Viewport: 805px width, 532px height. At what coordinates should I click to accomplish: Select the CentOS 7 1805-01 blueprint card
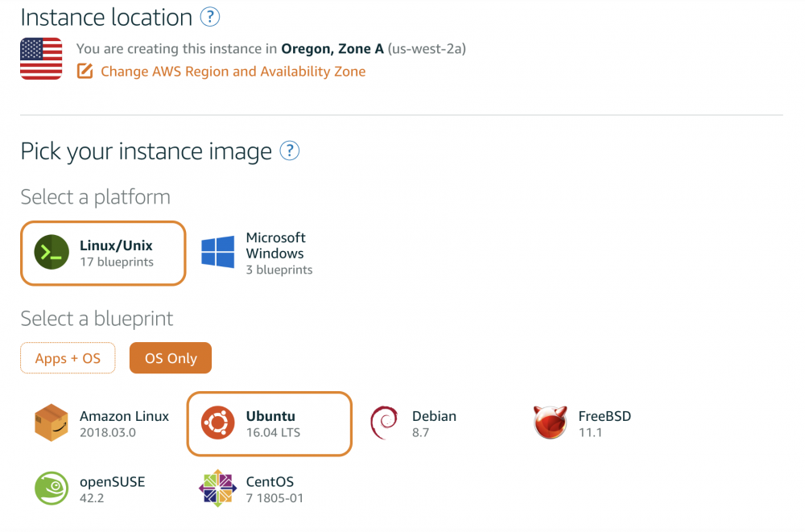[x=258, y=488]
